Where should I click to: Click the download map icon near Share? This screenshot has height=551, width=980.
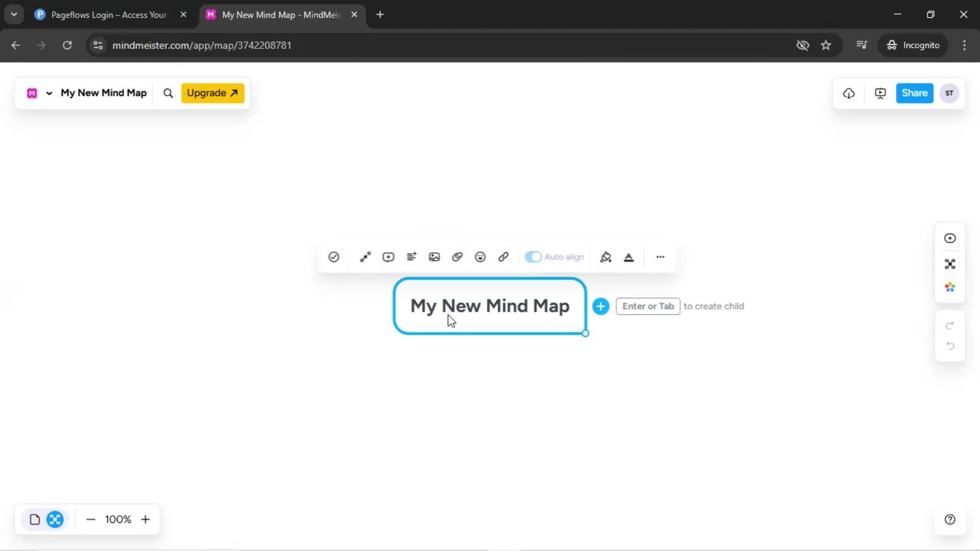click(848, 93)
